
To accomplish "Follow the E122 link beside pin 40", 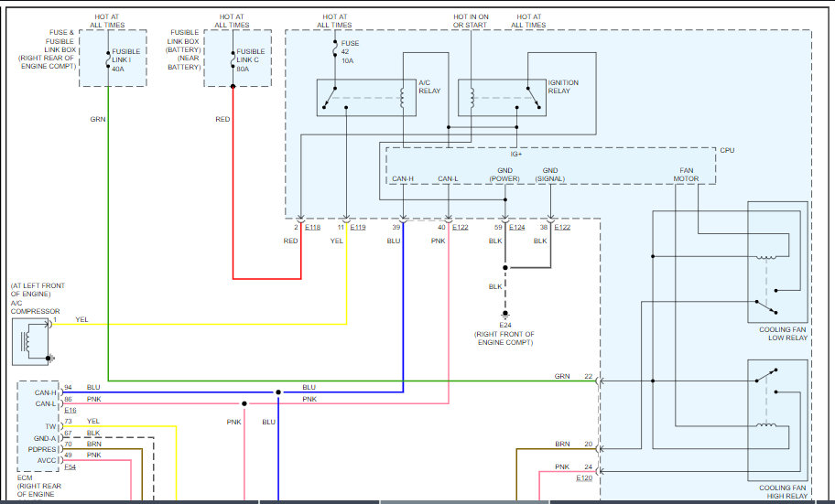I will pyautogui.click(x=461, y=227).
